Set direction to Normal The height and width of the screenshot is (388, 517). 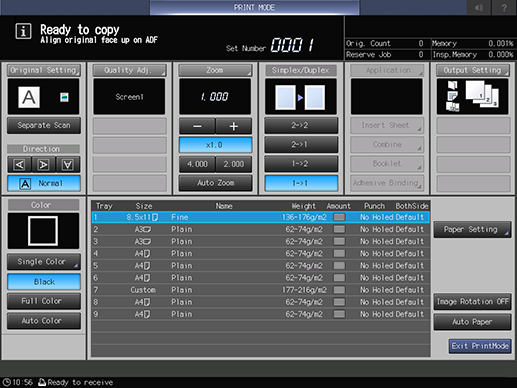44,183
